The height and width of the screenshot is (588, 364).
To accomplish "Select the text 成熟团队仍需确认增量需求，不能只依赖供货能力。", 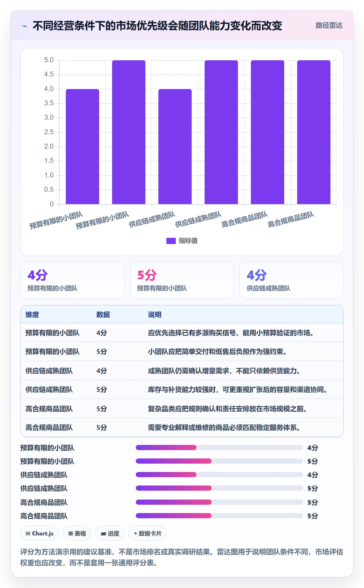I will [x=224, y=371].
